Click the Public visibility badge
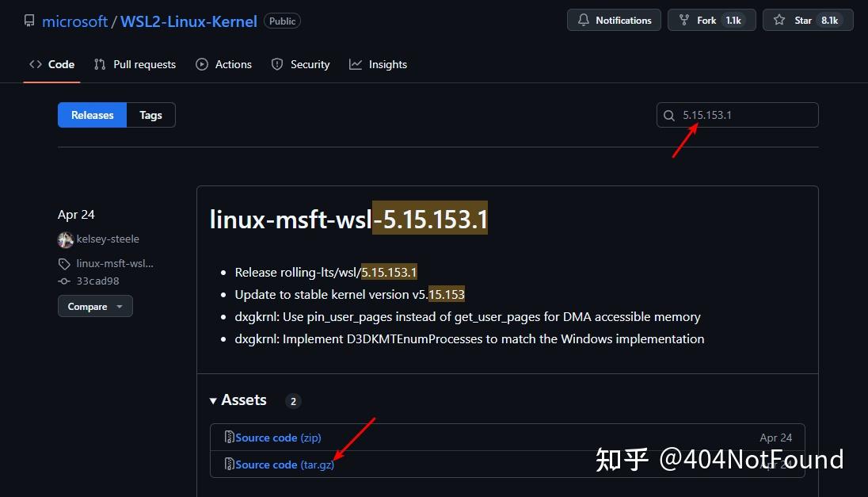The image size is (868, 497). (282, 21)
